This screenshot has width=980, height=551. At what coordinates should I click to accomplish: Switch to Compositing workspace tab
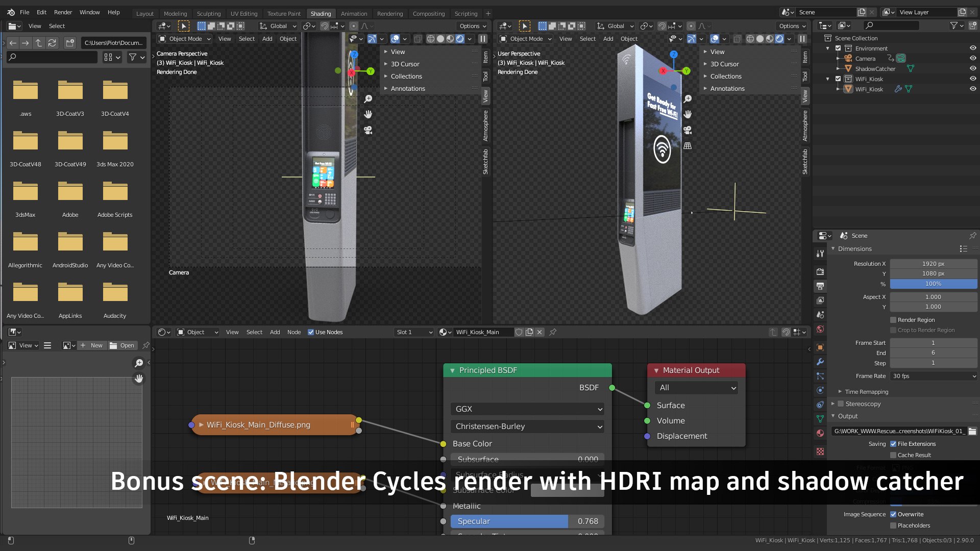(x=429, y=14)
